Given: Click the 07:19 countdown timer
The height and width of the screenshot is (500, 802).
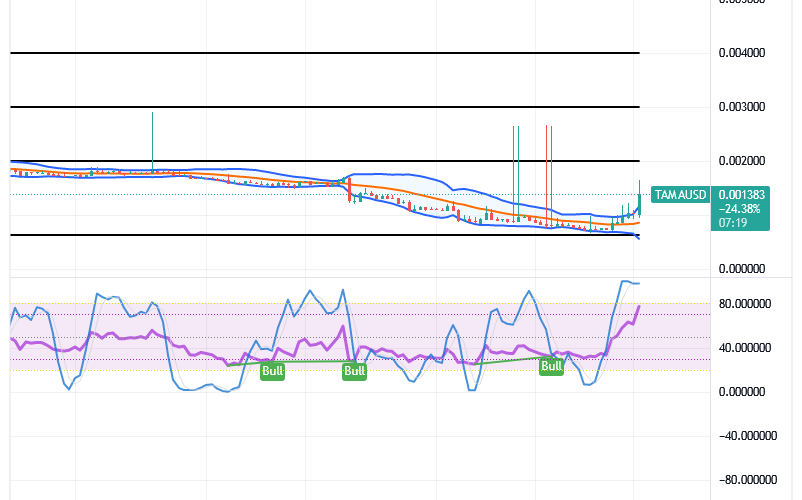Looking at the screenshot, I should pos(732,222).
